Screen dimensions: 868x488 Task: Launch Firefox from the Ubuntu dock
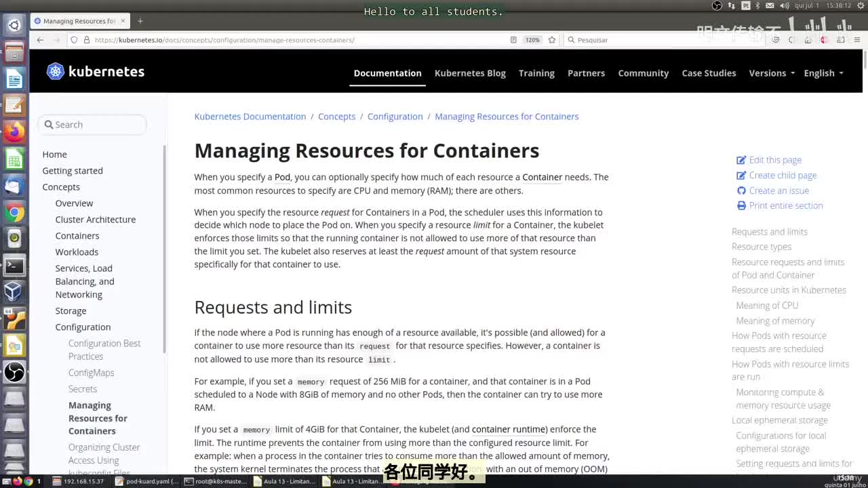[14, 131]
